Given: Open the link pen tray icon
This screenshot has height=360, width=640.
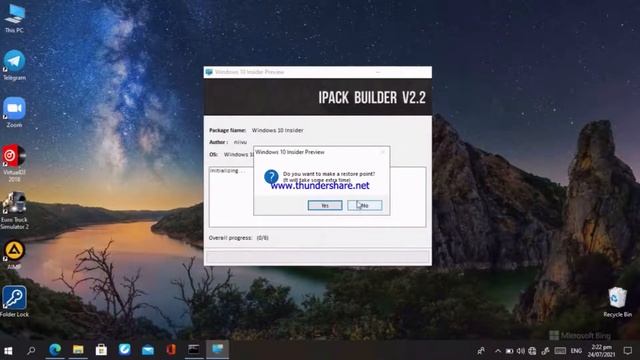Looking at the screenshot, I should 545,351.
